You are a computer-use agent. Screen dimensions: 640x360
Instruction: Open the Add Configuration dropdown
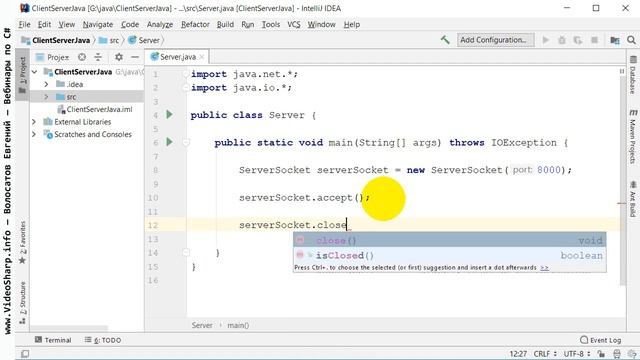tap(495, 40)
